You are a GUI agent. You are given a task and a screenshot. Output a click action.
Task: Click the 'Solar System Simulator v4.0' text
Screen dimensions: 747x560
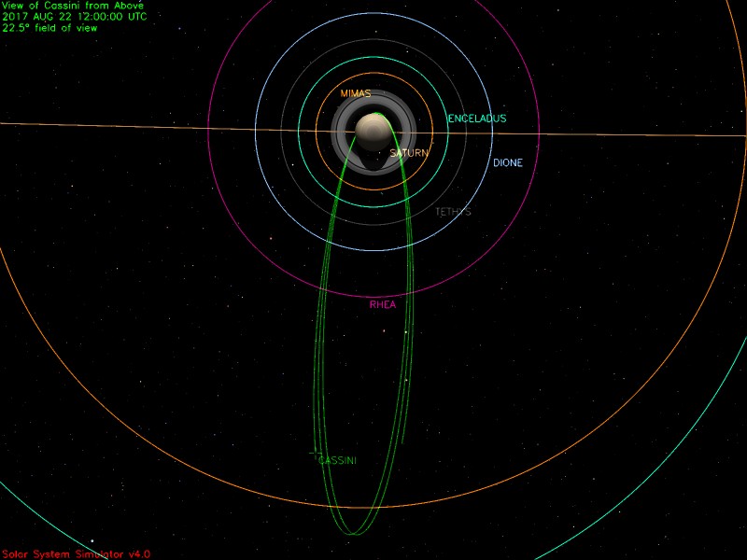[77, 554]
